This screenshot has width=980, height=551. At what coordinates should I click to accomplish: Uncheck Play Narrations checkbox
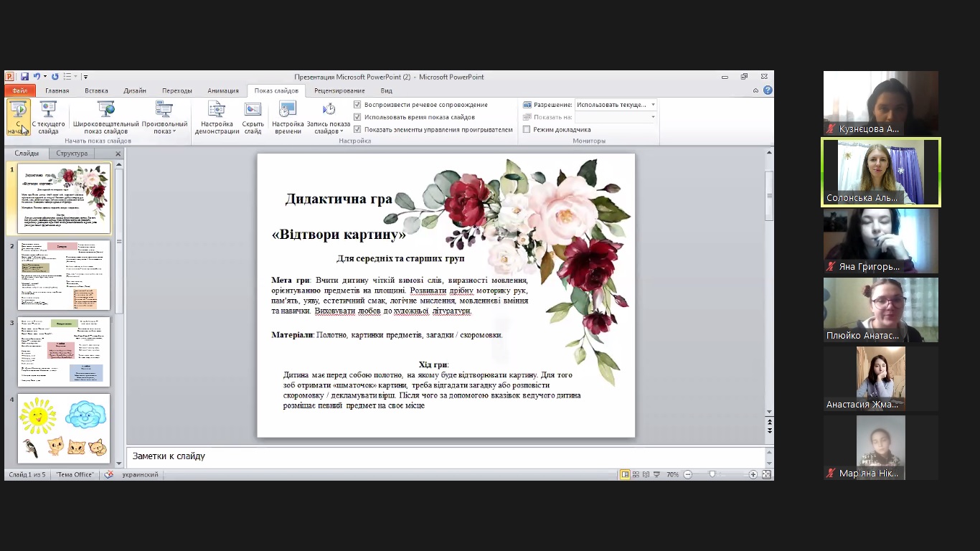(357, 105)
